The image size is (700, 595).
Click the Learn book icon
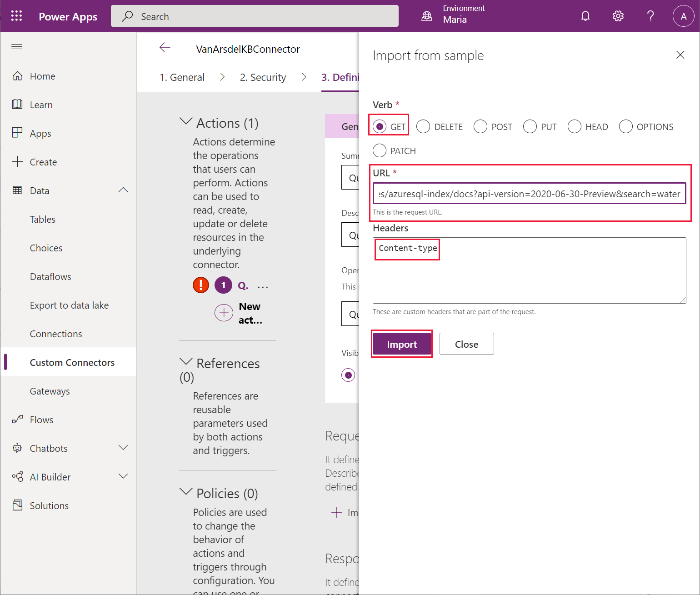pyautogui.click(x=17, y=105)
